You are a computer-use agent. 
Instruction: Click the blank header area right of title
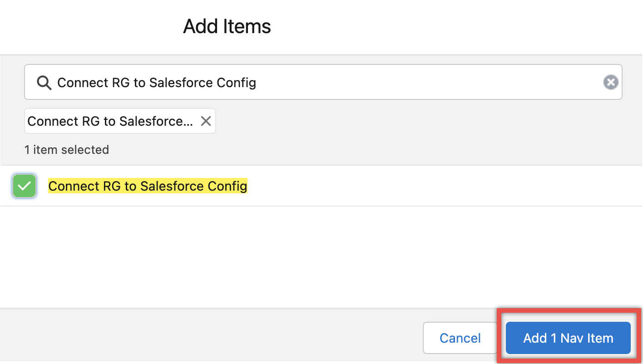pos(454,26)
